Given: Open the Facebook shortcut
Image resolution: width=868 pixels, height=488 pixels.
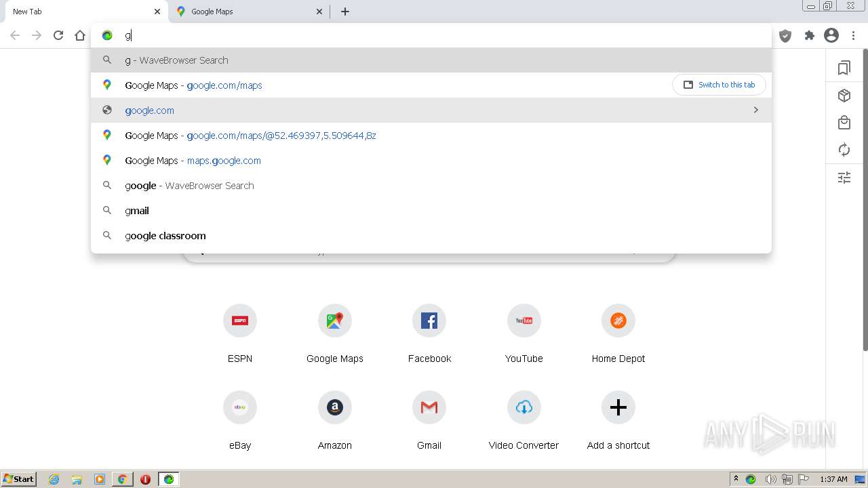Looking at the screenshot, I should point(429,321).
